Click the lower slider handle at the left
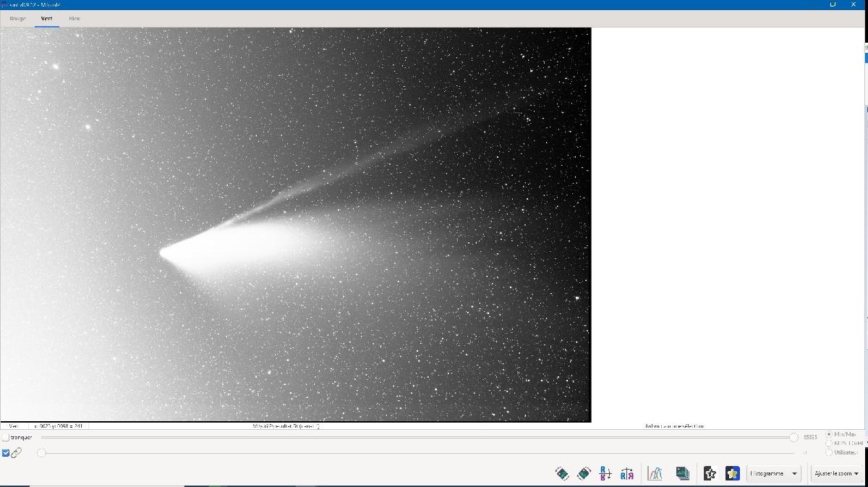The image size is (868, 487). point(41,453)
